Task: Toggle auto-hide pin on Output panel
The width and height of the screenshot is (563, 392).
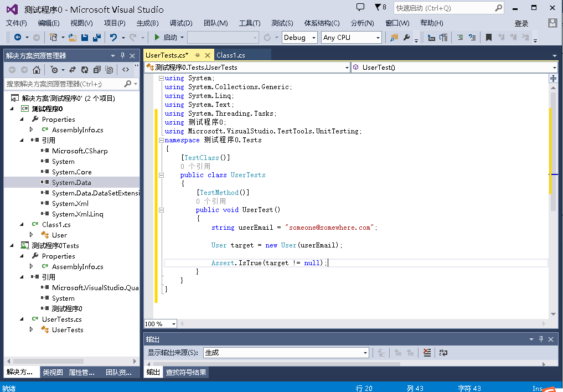Action: [x=541, y=339]
